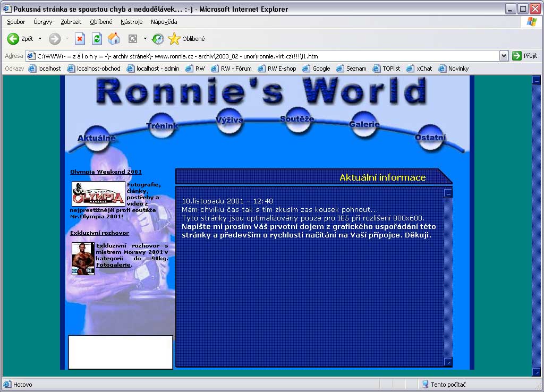Open the Oblíbené menu in menu bar
Viewport: 544px width, 392px height.
tap(101, 22)
